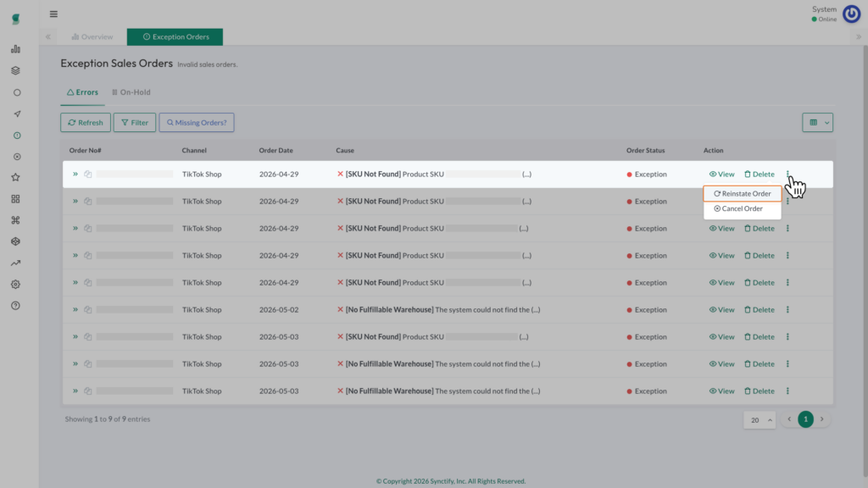868x488 pixels.
Task: Open the settings gear sidebar icon
Action: point(15,285)
